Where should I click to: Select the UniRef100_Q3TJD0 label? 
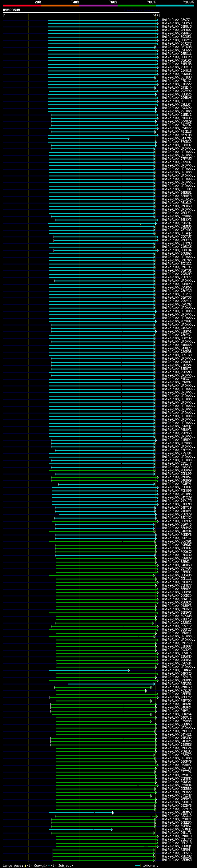coord(177,189)
